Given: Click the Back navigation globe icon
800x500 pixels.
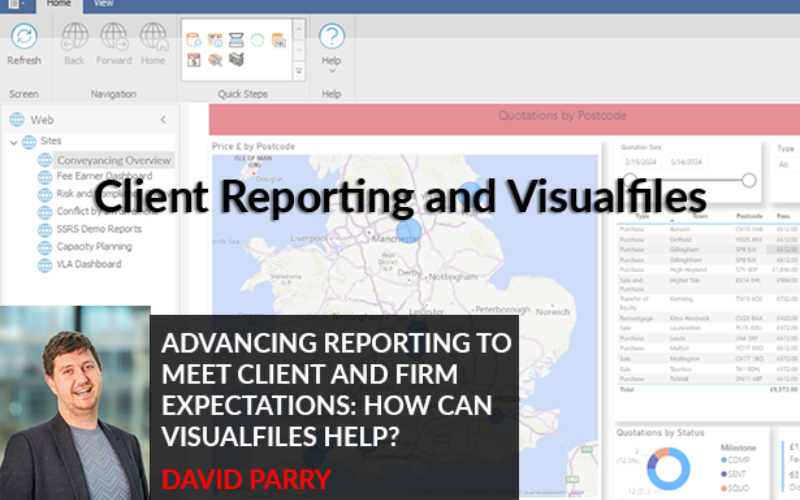Looking at the screenshot, I should click(x=75, y=39).
